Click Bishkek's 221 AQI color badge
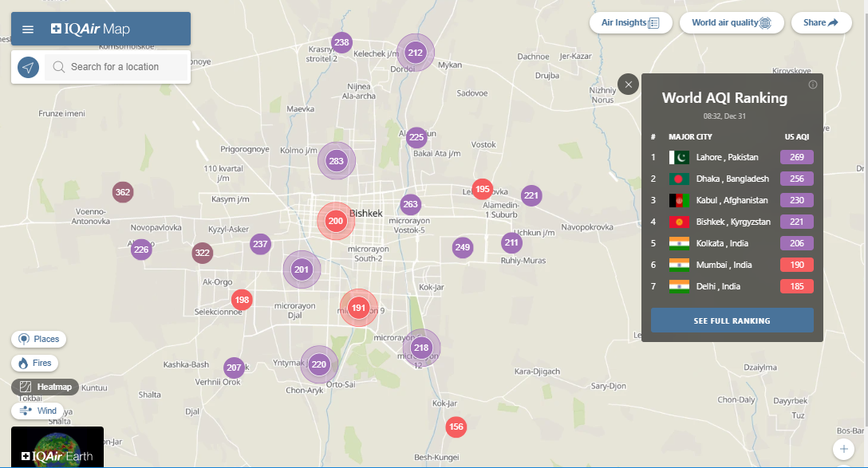 (796, 222)
